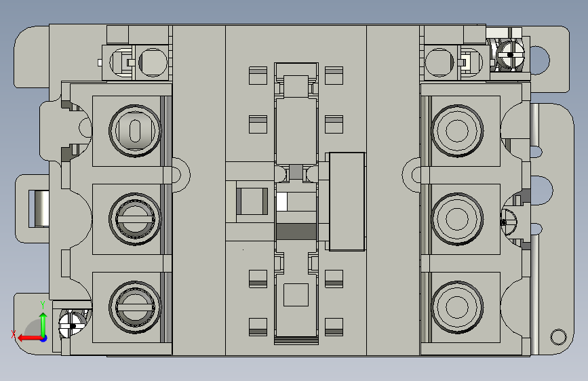The image size is (588, 381).
Task: Click the red X axis arrow of the triad
Action: tap(29, 338)
